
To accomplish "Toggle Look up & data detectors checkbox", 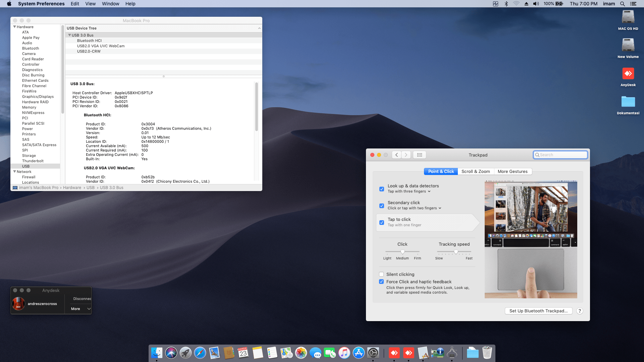I will [382, 189].
